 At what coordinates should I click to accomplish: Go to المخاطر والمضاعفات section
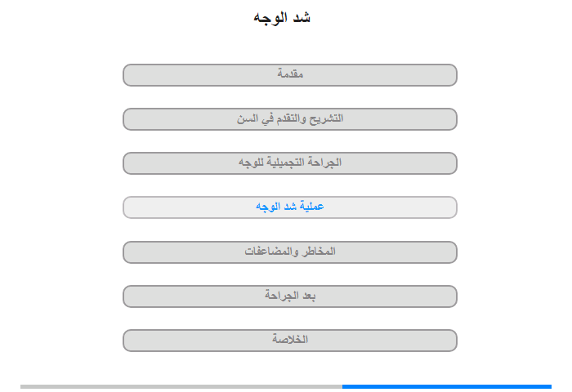(x=289, y=252)
